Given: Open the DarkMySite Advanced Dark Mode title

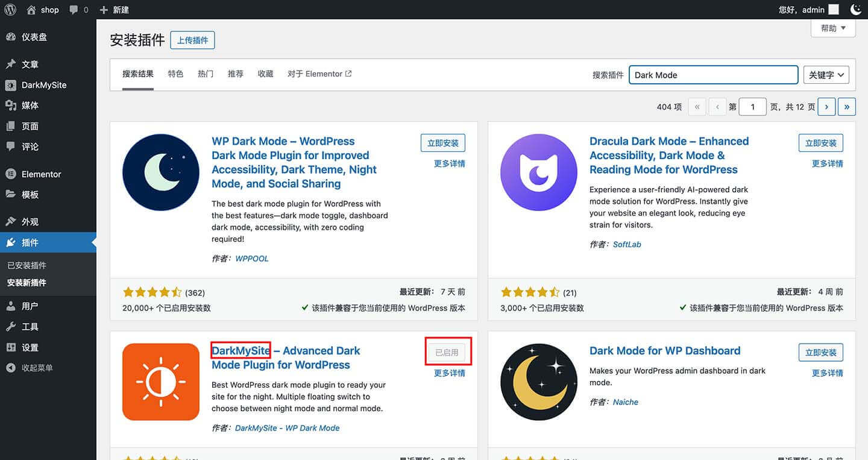Looking at the screenshot, I should [x=286, y=358].
